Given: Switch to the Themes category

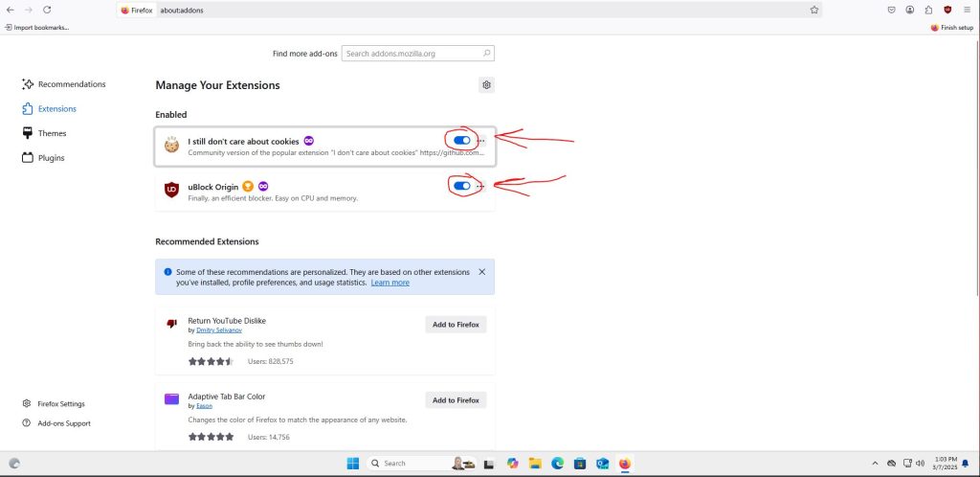Looking at the screenshot, I should coord(44,133).
